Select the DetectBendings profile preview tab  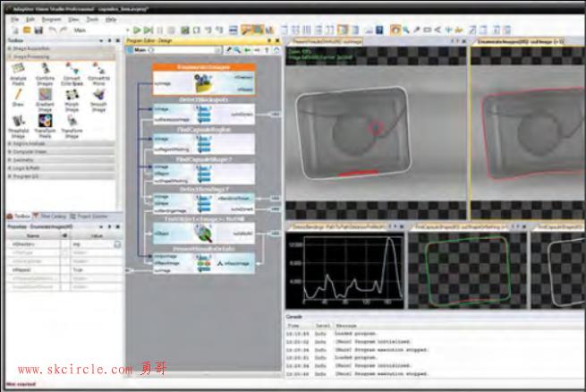[x=338, y=226]
